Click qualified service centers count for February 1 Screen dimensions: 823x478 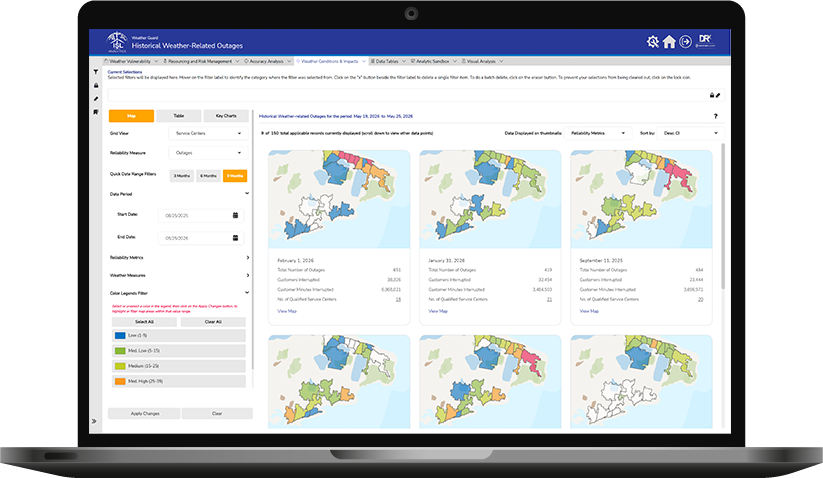tap(398, 299)
